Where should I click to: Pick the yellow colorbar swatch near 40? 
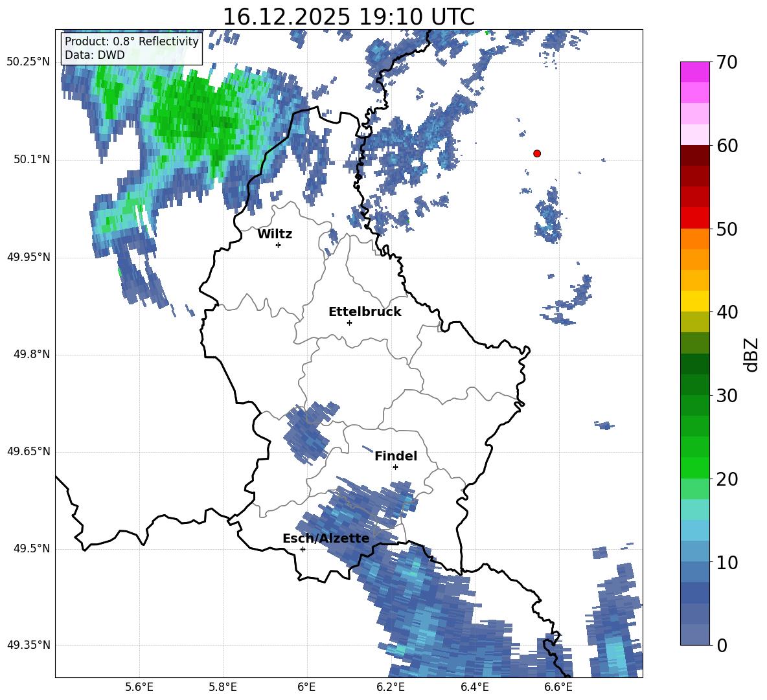click(x=694, y=301)
